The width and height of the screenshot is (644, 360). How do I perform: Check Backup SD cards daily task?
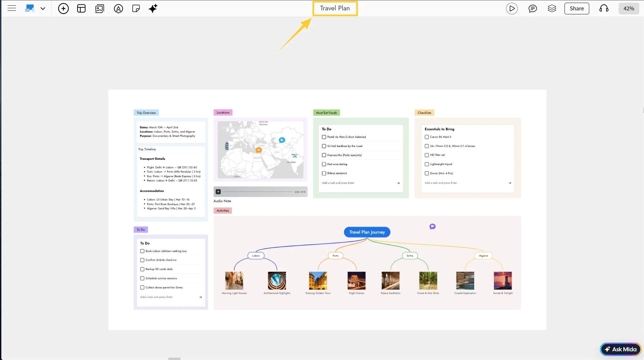[142, 269]
